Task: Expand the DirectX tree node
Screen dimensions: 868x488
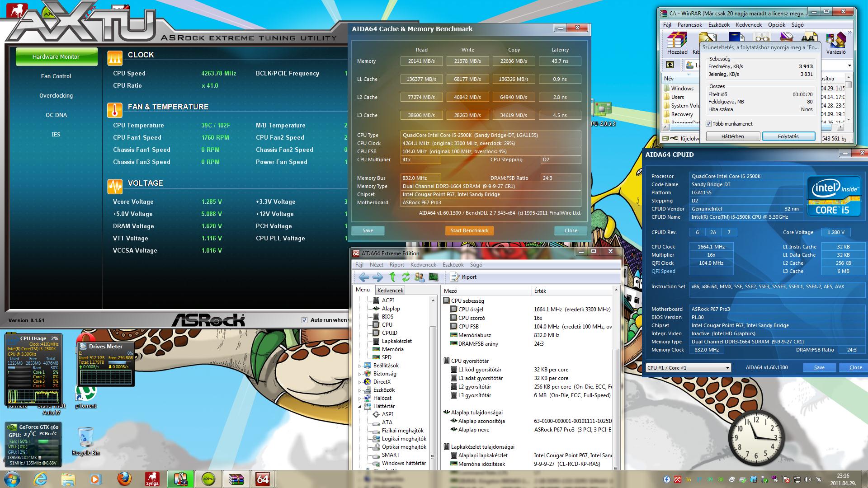Action: (360, 382)
